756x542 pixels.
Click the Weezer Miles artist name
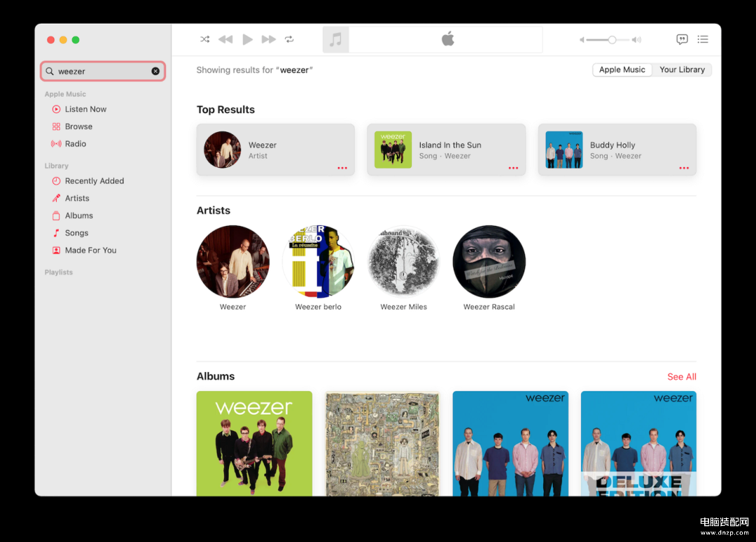(x=404, y=307)
